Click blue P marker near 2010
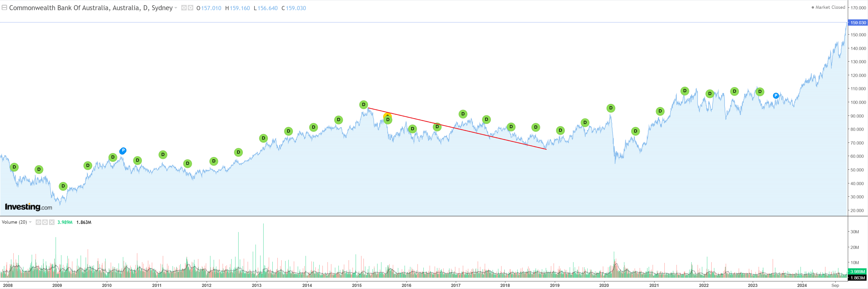 tap(123, 151)
